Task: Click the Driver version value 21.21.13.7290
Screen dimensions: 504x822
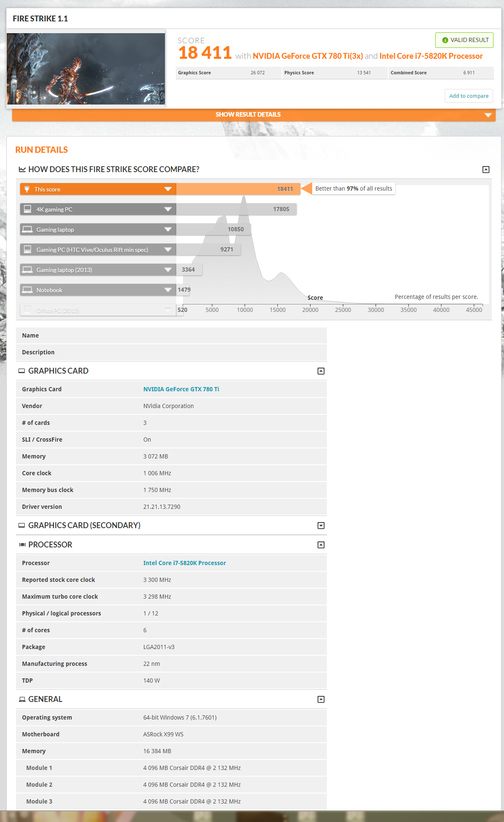Action: coord(162,507)
